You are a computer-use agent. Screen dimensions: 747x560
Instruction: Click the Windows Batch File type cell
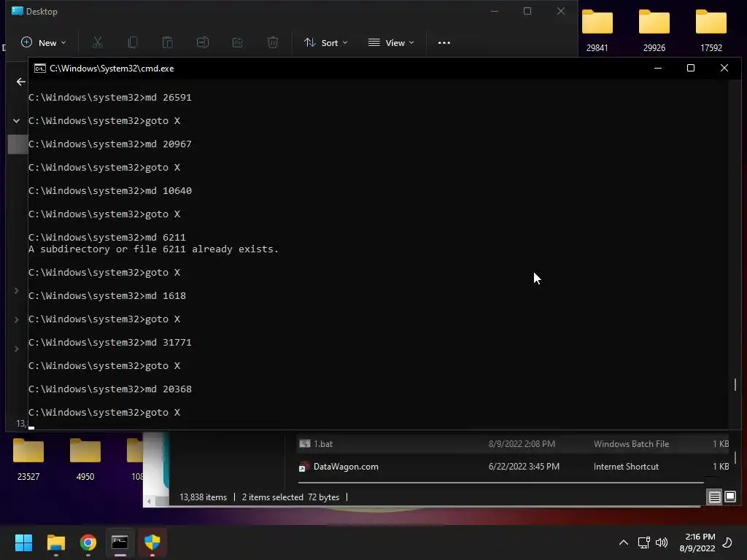pyautogui.click(x=631, y=444)
